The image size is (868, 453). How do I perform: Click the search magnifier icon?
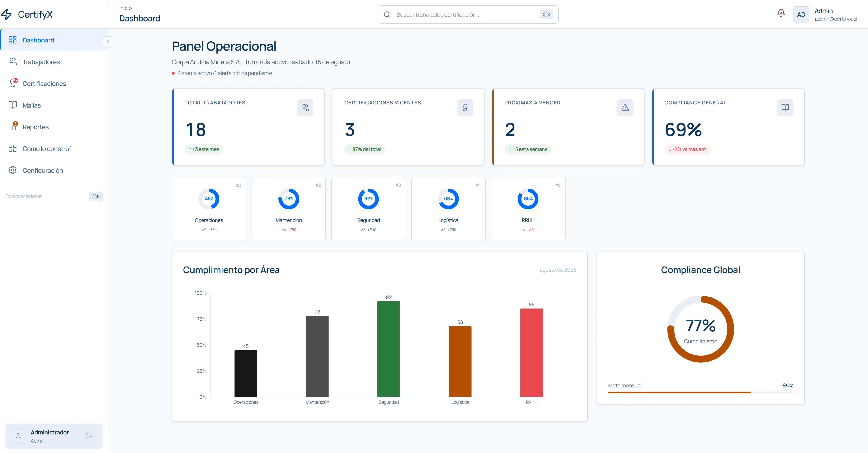point(387,14)
